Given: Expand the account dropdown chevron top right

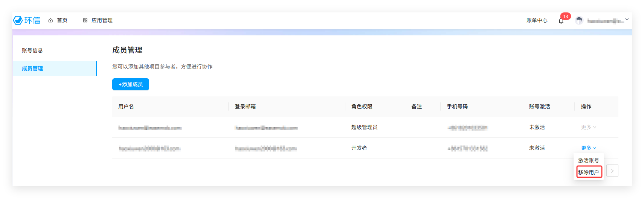Looking at the screenshot, I should [627, 19].
